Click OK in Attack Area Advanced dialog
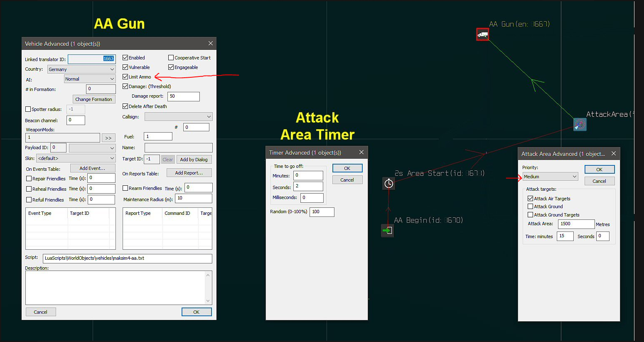This screenshot has width=644, height=342. coord(600,170)
